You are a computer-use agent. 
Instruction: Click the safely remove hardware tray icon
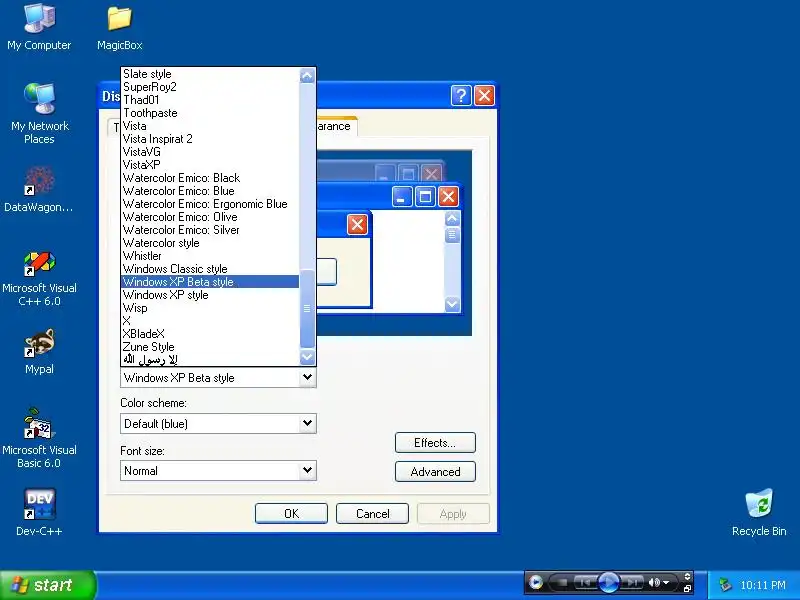(724, 585)
